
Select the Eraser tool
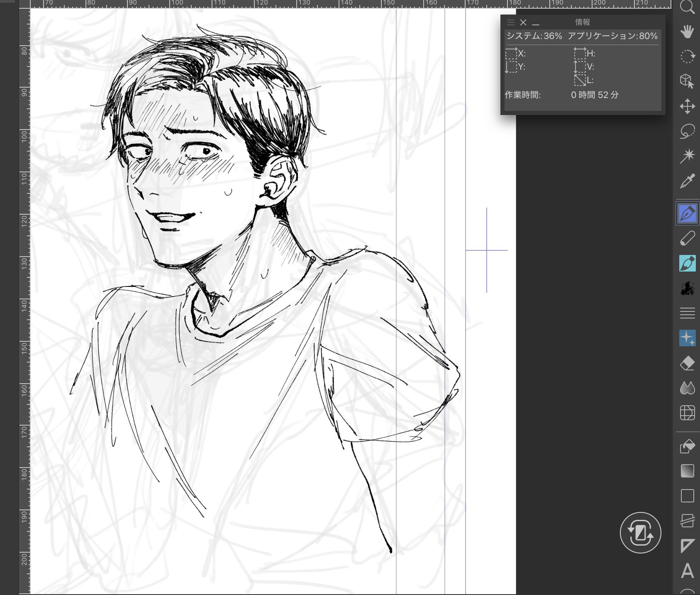687,363
